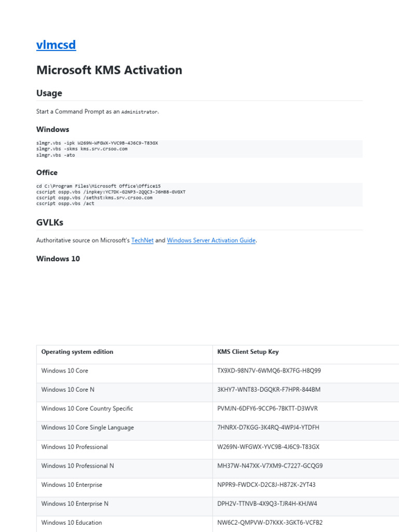Viewport: 399px width, 532px height.
Task: Click the Windows 10 Core N key cell
Action: (269, 390)
